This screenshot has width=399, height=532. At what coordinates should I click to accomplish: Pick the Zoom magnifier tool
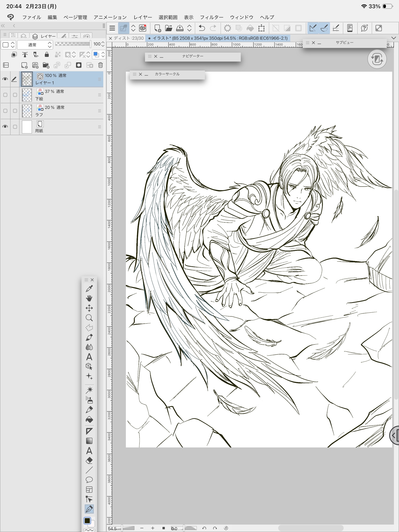tap(89, 318)
